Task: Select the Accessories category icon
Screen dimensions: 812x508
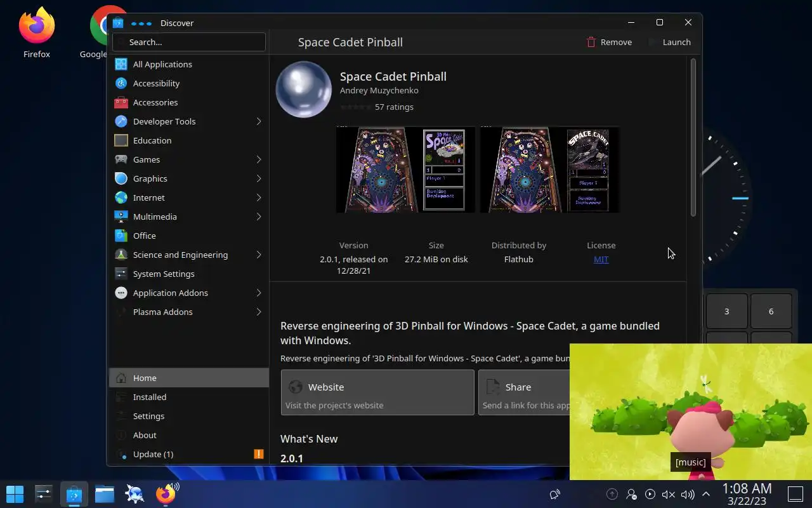Action: tap(121, 102)
